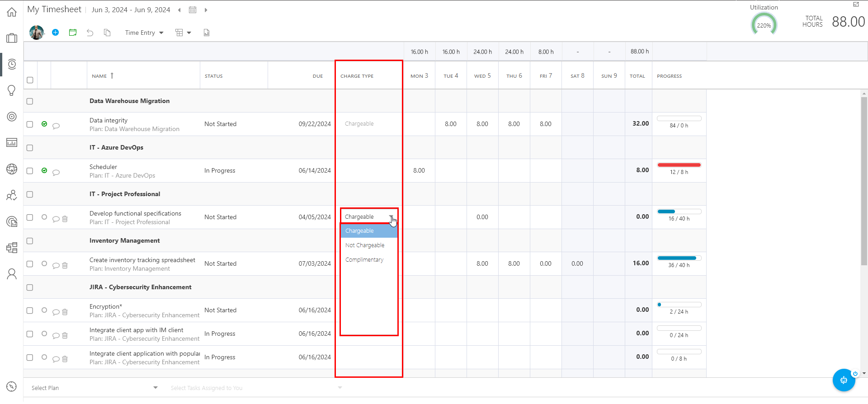
Task: Delete the Encryption task row
Action: pyautogui.click(x=65, y=312)
